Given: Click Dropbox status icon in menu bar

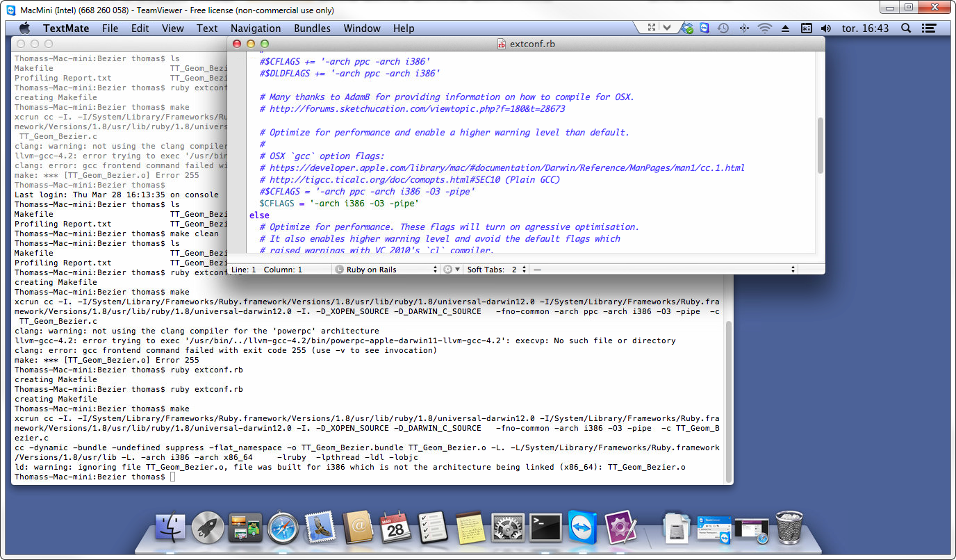Looking at the screenshot, I should [x=687, y=28].
